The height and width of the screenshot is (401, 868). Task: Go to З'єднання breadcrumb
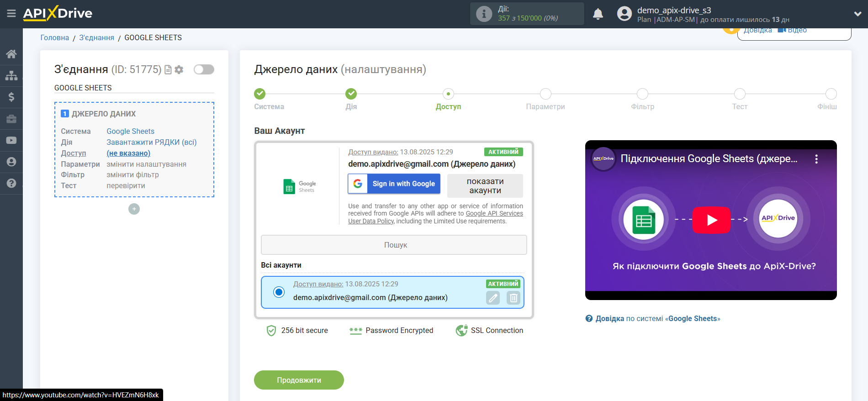click(x=97, y=37)
